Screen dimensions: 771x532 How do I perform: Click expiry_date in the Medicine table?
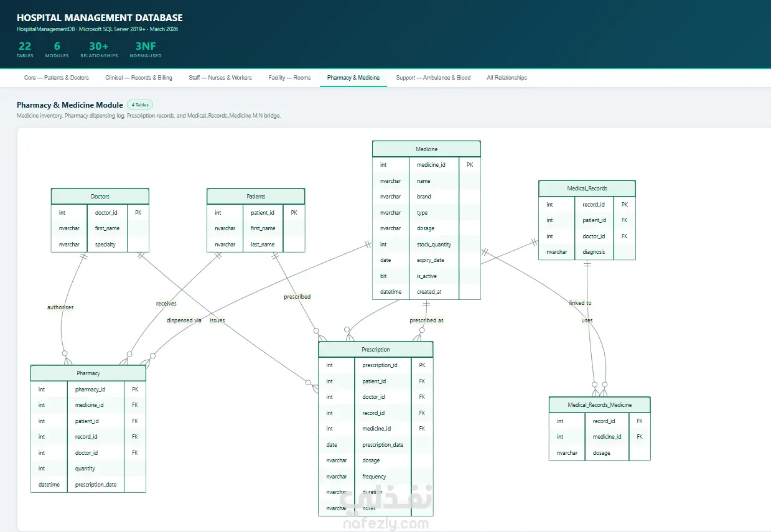coord(431,260)
